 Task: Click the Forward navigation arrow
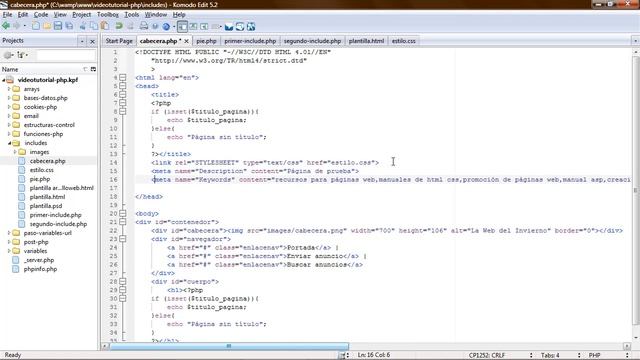click(17, 26)
